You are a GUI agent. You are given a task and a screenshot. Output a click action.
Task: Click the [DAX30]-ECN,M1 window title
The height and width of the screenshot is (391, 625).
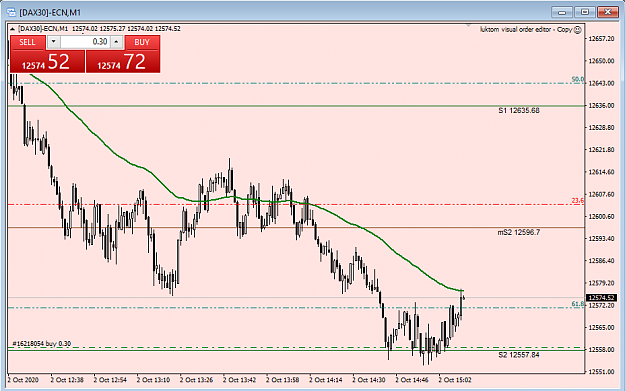click(x=50, y=12)
